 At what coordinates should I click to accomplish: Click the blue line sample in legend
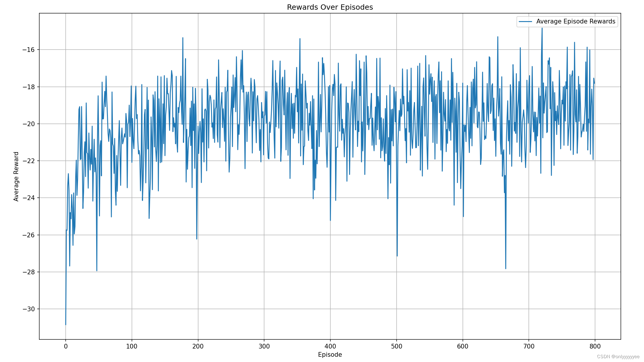(x=525, y=21)
